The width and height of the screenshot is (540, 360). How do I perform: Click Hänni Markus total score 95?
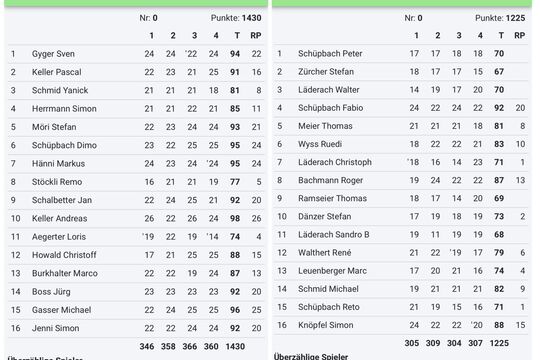[235, 164]
